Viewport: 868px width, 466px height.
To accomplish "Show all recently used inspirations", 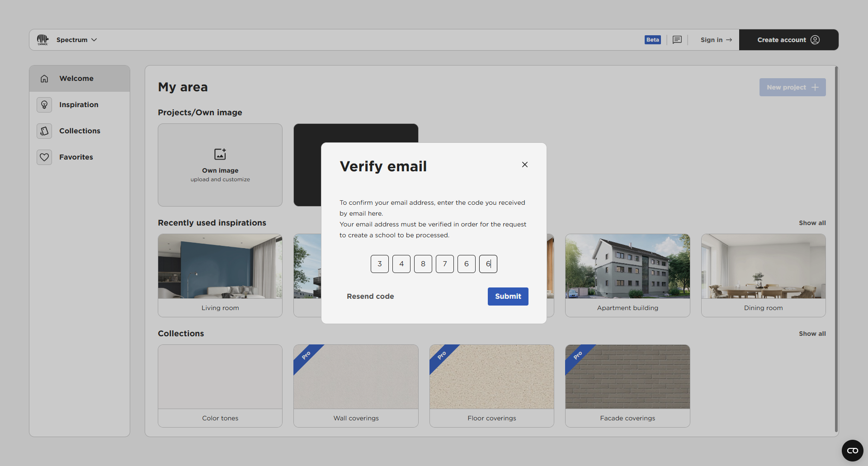I will (x=812, y=222).
